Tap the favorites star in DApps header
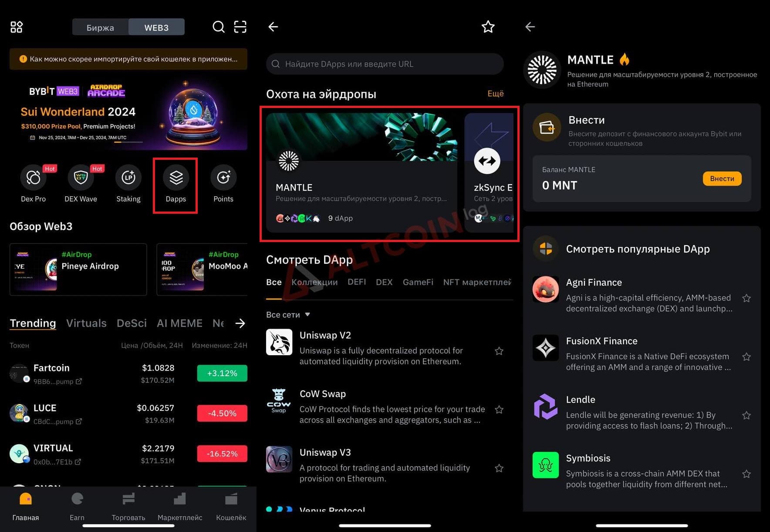770x532 pixels. [x=488, y=27]
